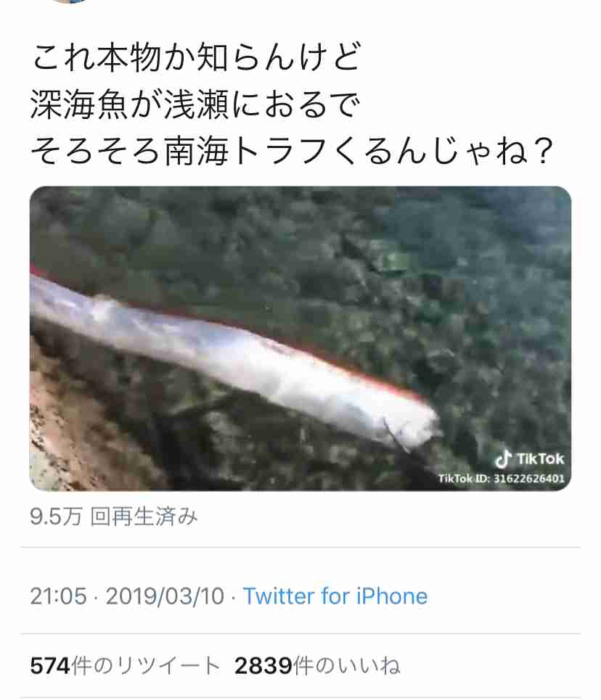Click the 2019/03/10 post date
This screenshot has height=700, width=601.
click(165, 596)
